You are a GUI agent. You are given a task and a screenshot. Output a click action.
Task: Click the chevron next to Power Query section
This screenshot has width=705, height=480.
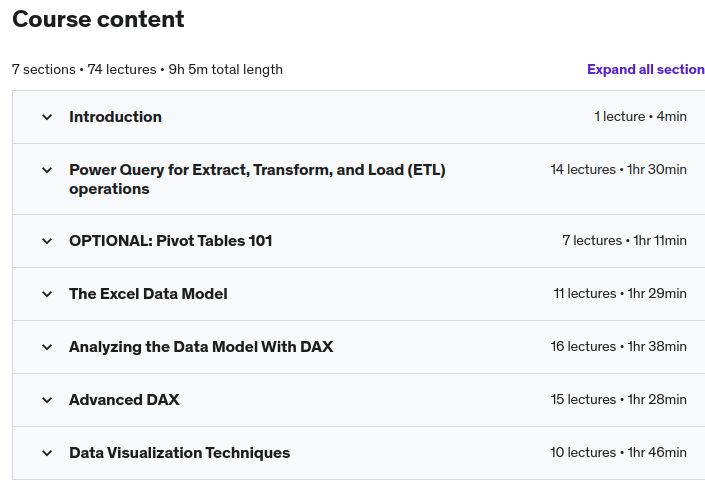pyautogui.click(x=47, y=170)
